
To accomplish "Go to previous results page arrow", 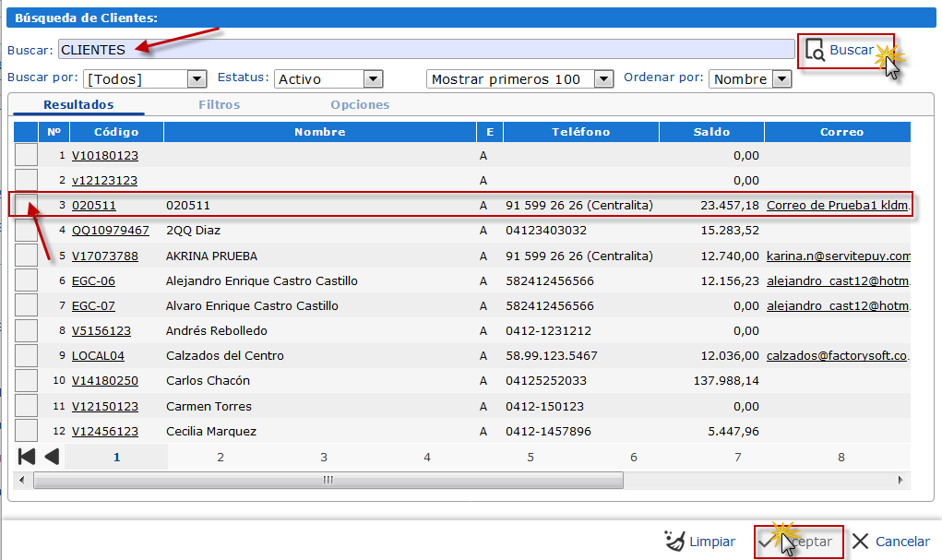I will 52,456.
